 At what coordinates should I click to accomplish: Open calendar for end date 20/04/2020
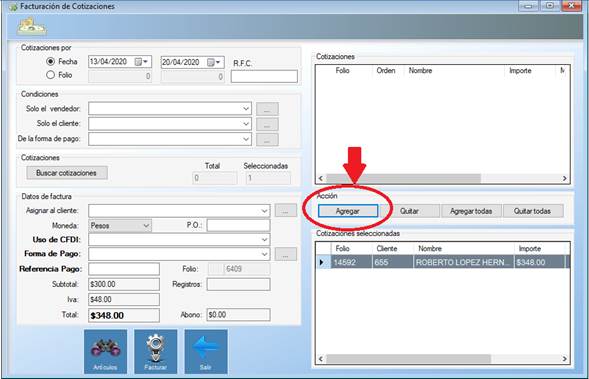[214, 62]
